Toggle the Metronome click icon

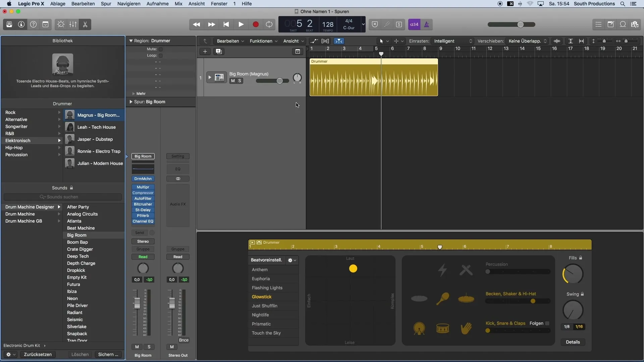coord(426,24)
